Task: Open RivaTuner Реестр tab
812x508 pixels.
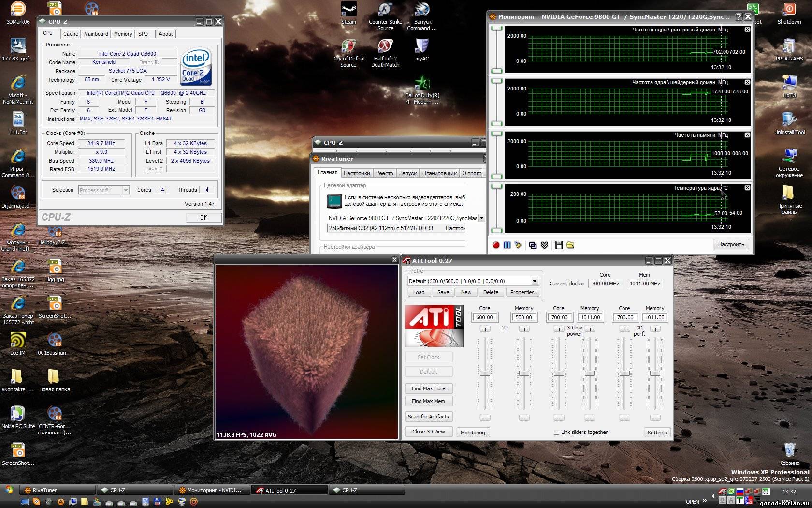Action: (x=385, y=173)
